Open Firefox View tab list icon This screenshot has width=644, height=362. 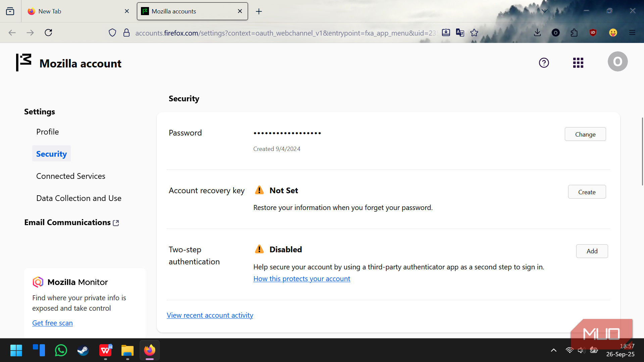coord(10,11)
